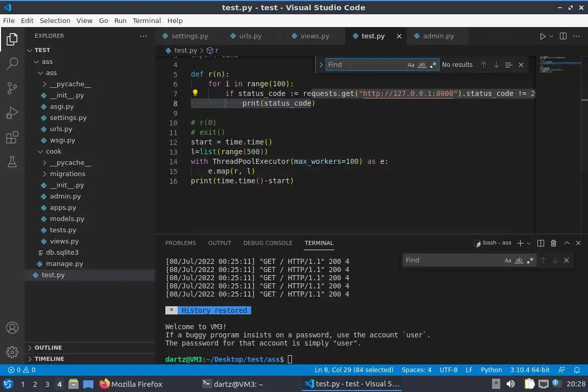Open the Accounts menu icon
This screenshot has height=392, width=588.
pyautogui.click(x=12, y=328)
